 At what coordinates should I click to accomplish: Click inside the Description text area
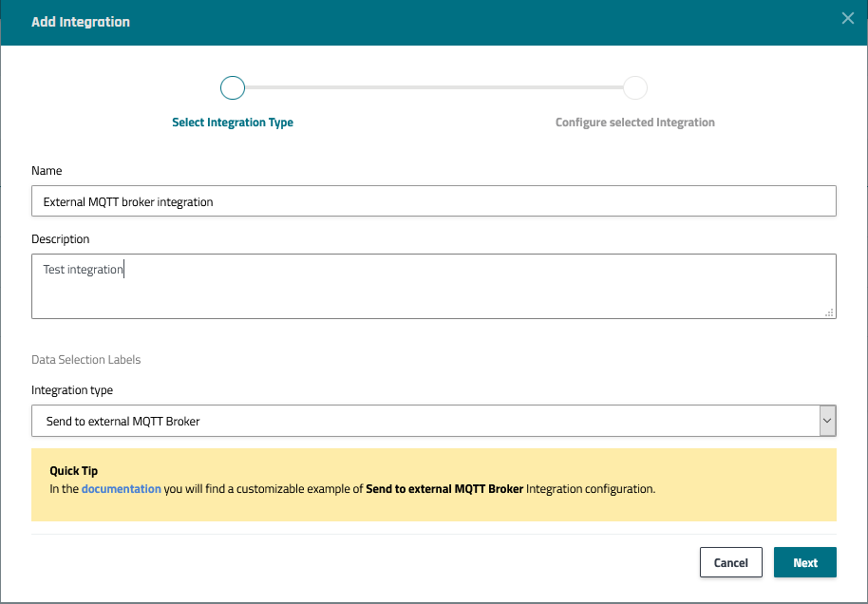433,286
